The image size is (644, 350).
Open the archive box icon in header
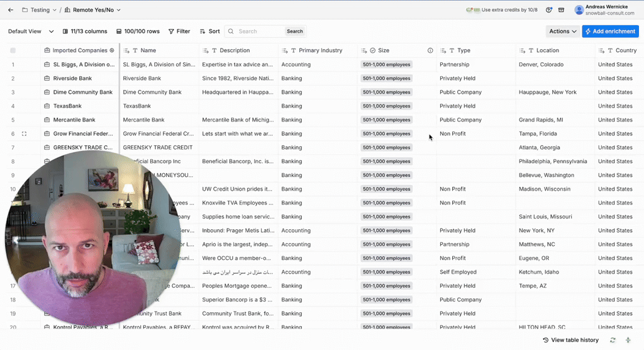(x=561, y=10)
